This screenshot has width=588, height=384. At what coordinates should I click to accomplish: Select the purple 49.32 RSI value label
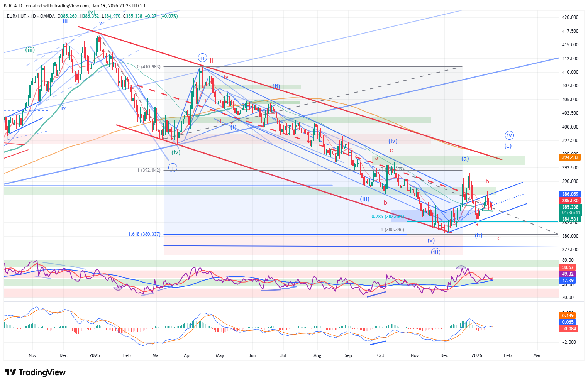point(568,274)
